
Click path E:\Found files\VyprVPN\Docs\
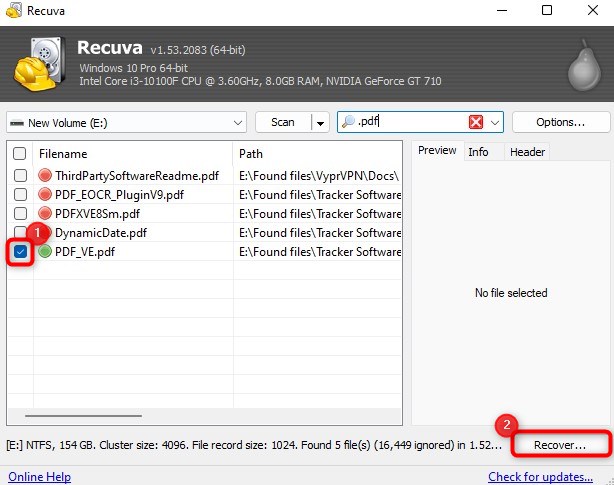click(x=319, y=176)
